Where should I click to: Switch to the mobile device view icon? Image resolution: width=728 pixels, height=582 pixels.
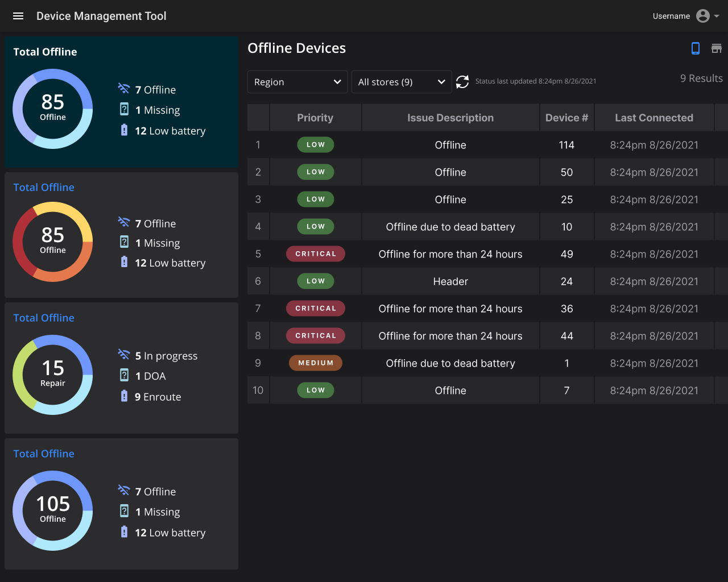(x=696, y=48)
